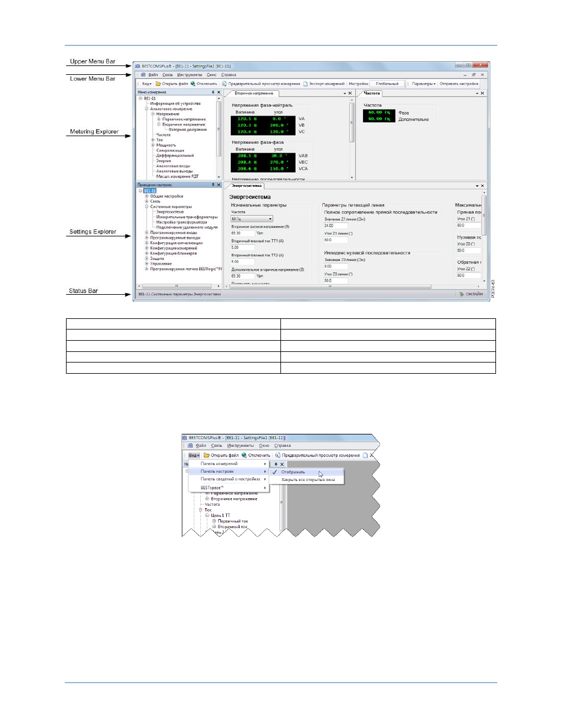Click the globe Отключить icon in lower screenshot
Image resolution: width=562 pixels, height=728 pixels.
tap(244, 455)
